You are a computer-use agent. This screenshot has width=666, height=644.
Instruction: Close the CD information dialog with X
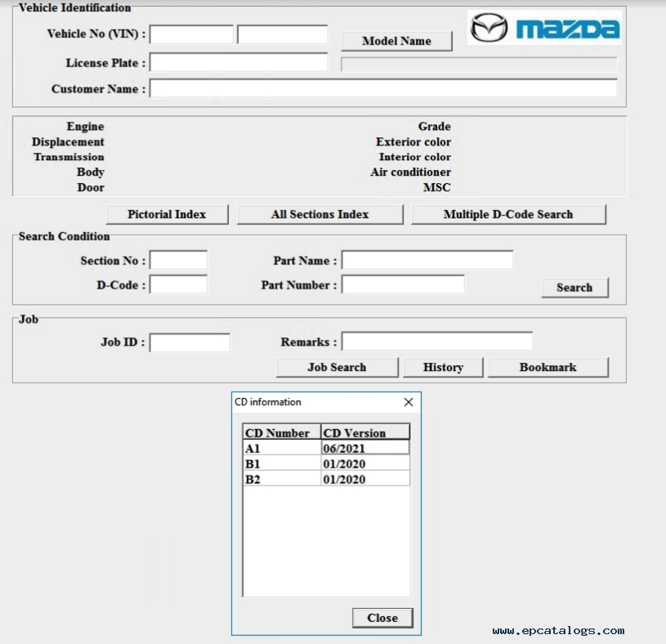coord(409,402)
